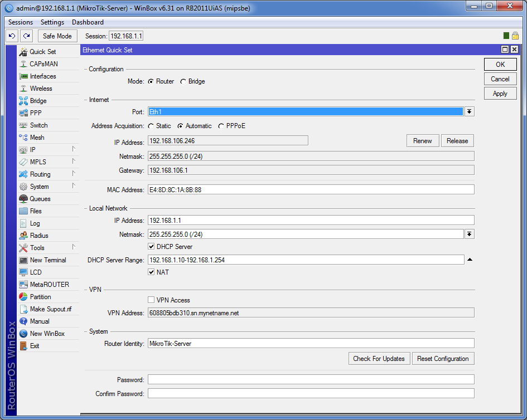Click the Undo arrow in toolbar
The height and width of the screenshot is (420, 527).
coord(12,36)
